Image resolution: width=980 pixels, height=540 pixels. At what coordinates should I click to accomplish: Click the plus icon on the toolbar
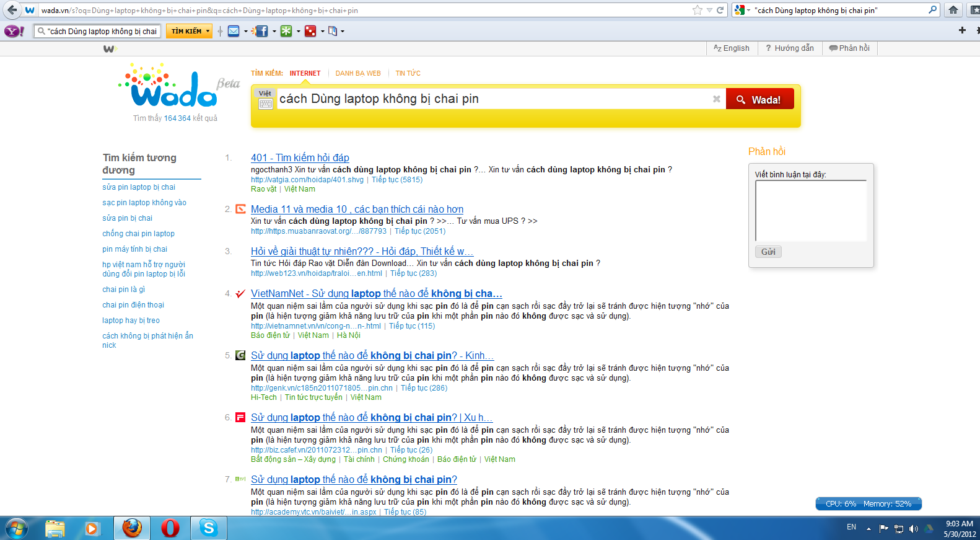(962, 30)
